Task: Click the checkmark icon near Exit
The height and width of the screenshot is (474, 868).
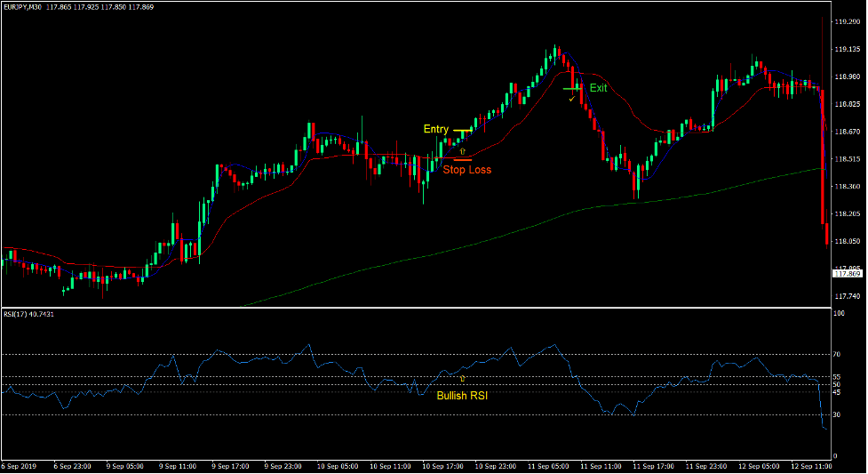Action: pyautogui.click(x=572, y=97)
